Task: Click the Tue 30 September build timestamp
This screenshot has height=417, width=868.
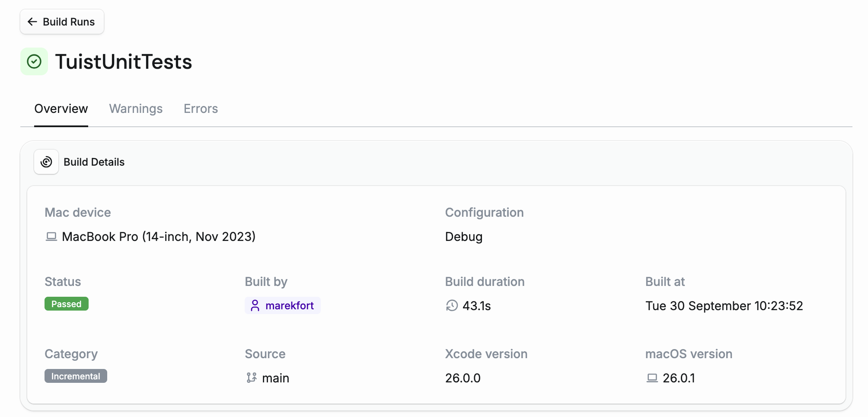Action: [724, 306]
